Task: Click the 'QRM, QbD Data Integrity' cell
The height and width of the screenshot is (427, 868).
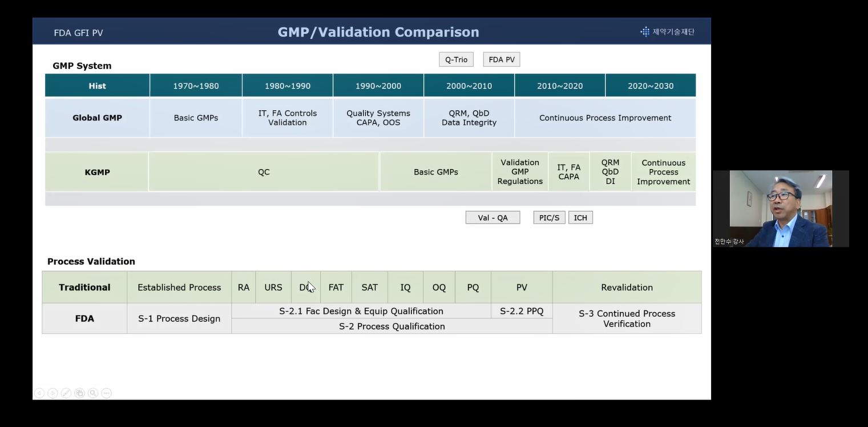Action: [469, 118]
